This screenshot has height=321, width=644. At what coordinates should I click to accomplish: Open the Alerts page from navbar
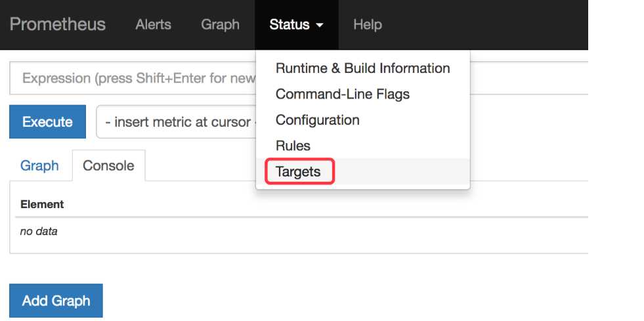pos(153,24)
